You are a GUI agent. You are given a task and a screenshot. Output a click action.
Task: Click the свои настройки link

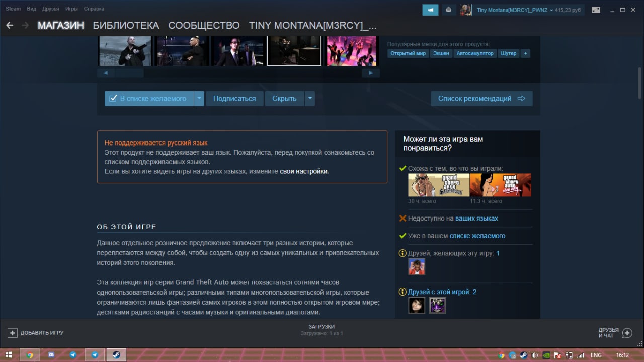[304, 171]
